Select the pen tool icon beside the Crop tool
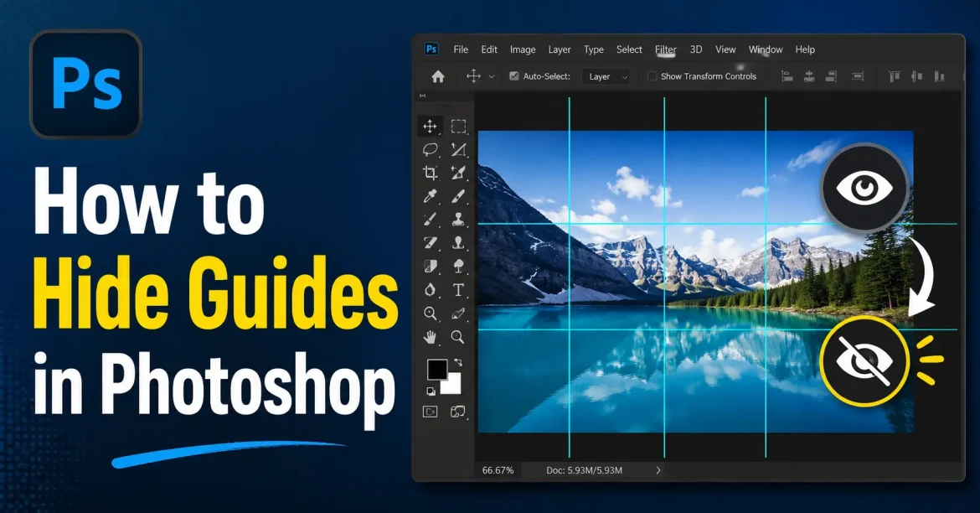The height and width of the screenshot is (513, 980). click(x=458, y=173)
